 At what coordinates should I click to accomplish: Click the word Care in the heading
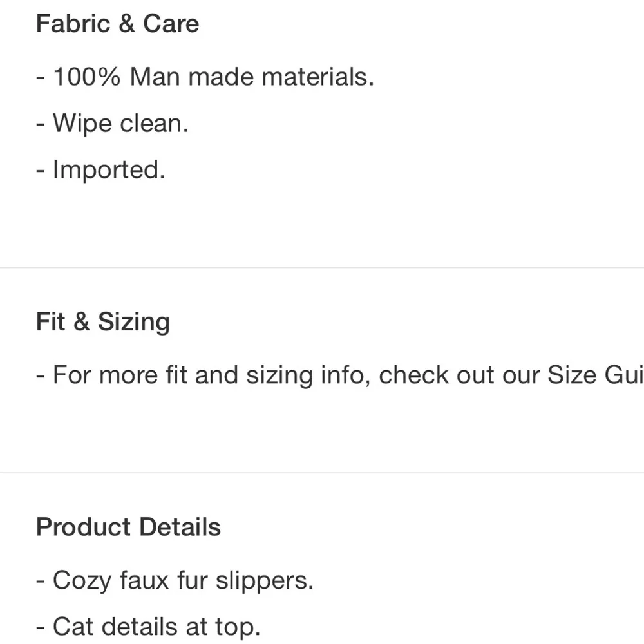[171, 23]
